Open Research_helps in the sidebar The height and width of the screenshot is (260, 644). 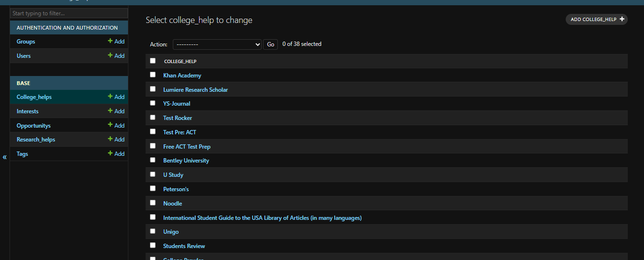tap(36, 140)
